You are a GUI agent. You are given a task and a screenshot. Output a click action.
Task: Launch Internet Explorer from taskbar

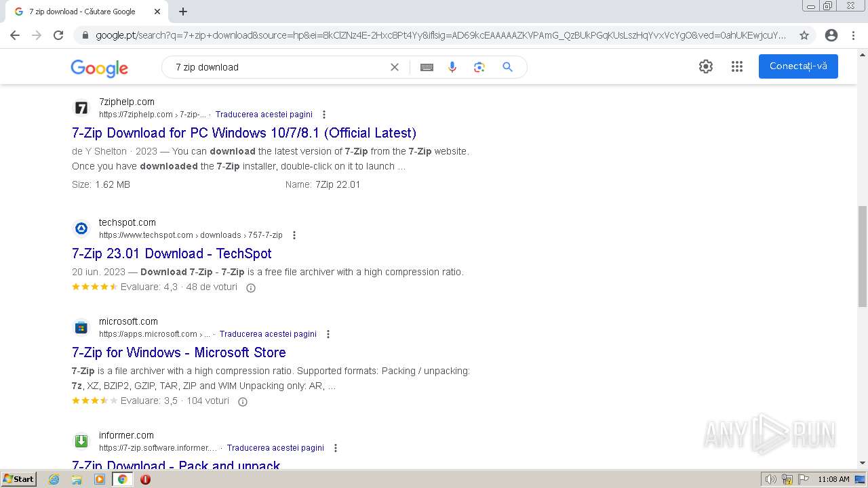click(x=54, y=479)
